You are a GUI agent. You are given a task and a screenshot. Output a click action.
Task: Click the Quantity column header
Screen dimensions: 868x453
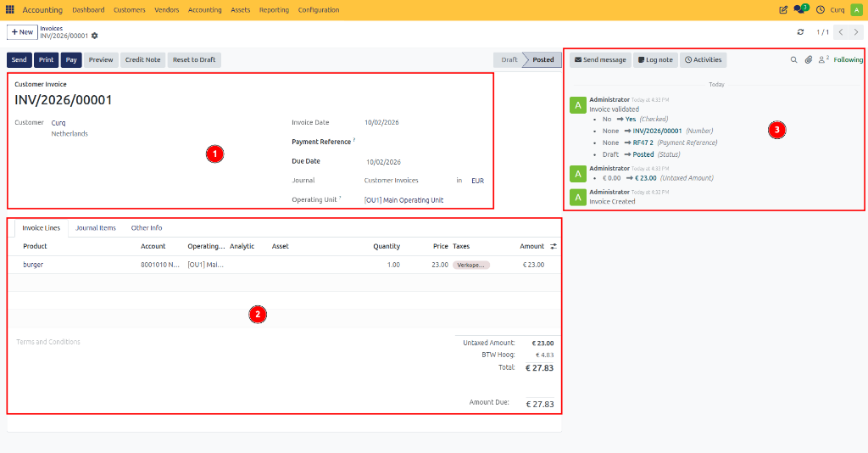pos(387,247)
